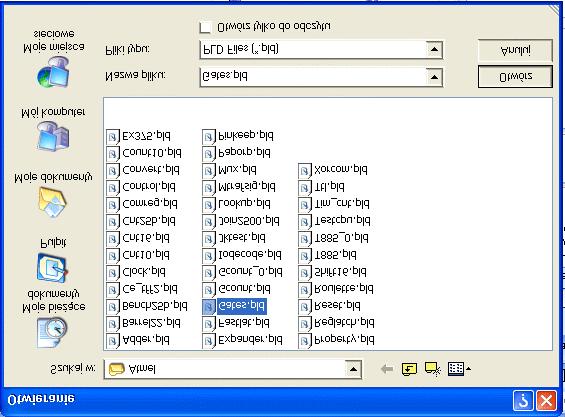Open Moje dokumenty from the places bar
This screenshot has width=565, height=417.
point(52,203)
